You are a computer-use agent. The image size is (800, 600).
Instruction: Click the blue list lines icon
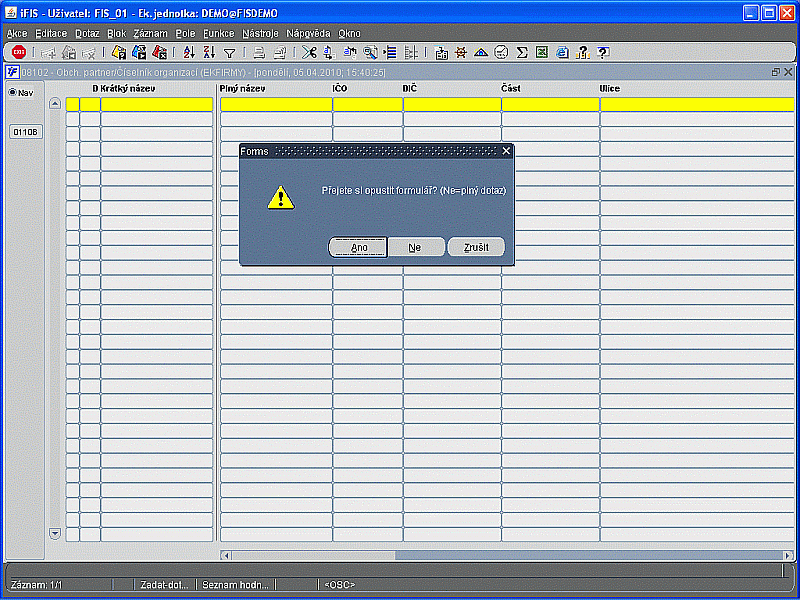pyautogui.click(x=390, y=52)
